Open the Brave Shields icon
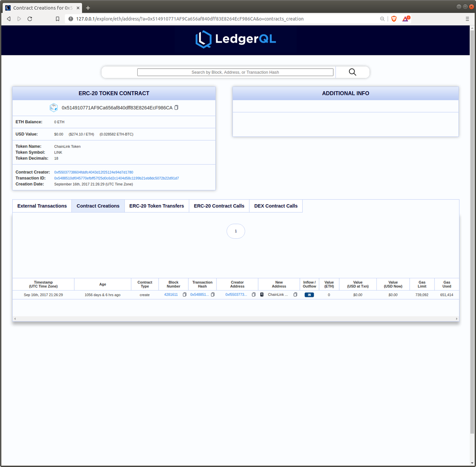The width and height of the screenshot is (476, 467). point(394,19)
